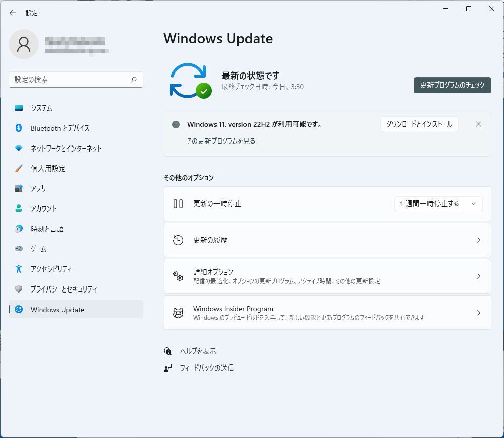Click the プライバシーとセキュリティ shield icon
This screenshot has width=504, height=438.
[19, 289]
